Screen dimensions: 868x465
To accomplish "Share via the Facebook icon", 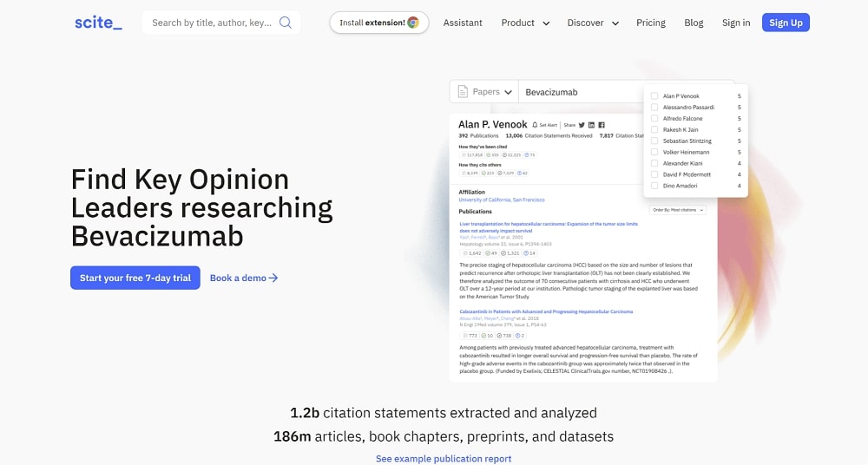I will [x=602, y=125].
